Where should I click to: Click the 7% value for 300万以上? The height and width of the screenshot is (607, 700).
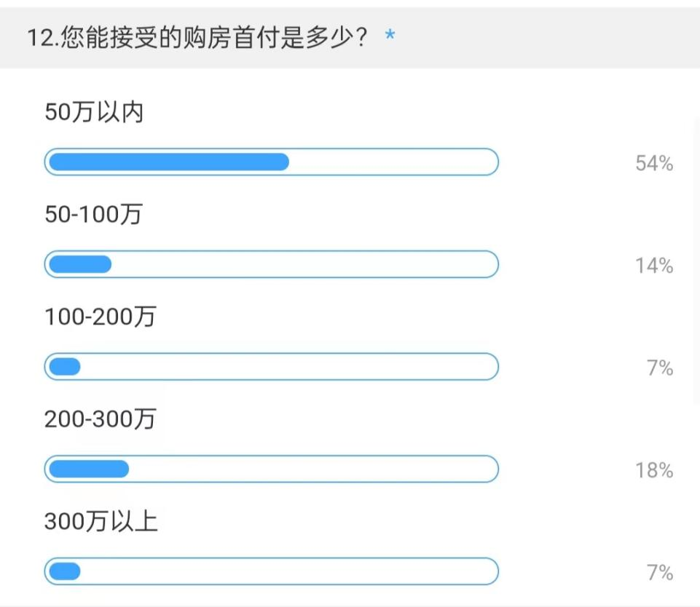pos(660,574)
